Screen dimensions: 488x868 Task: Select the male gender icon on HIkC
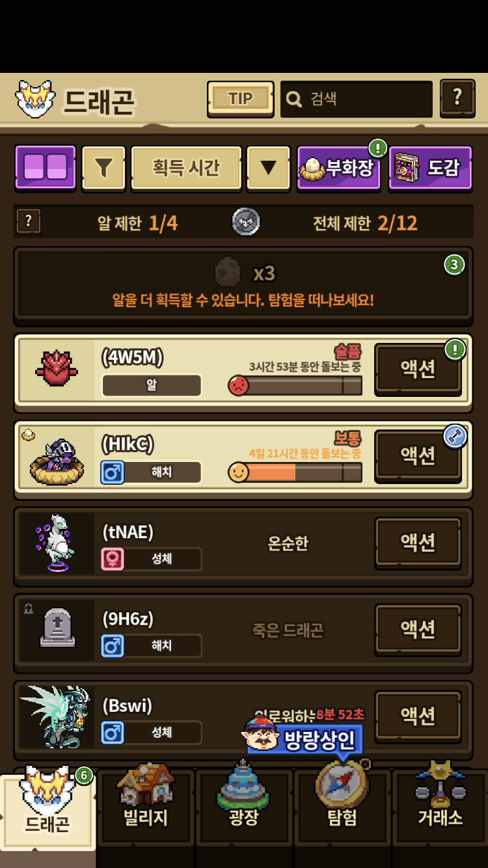coord(113,472)
